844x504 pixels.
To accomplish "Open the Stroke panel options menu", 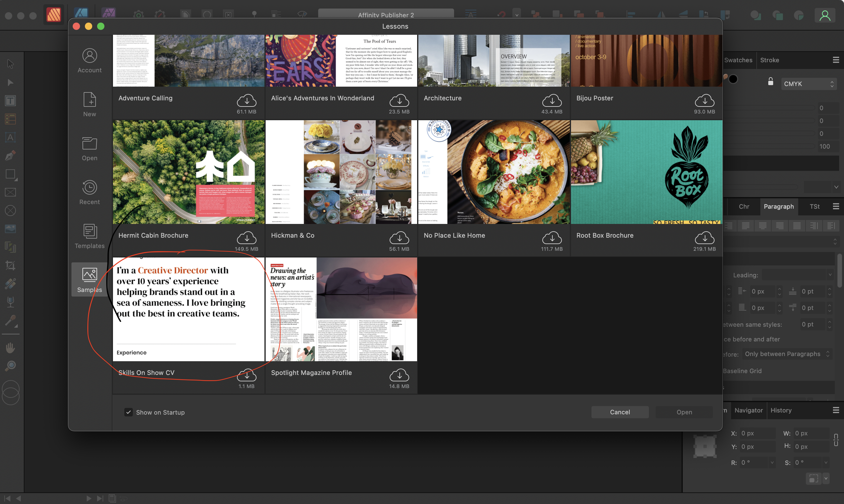I will 835,60.
